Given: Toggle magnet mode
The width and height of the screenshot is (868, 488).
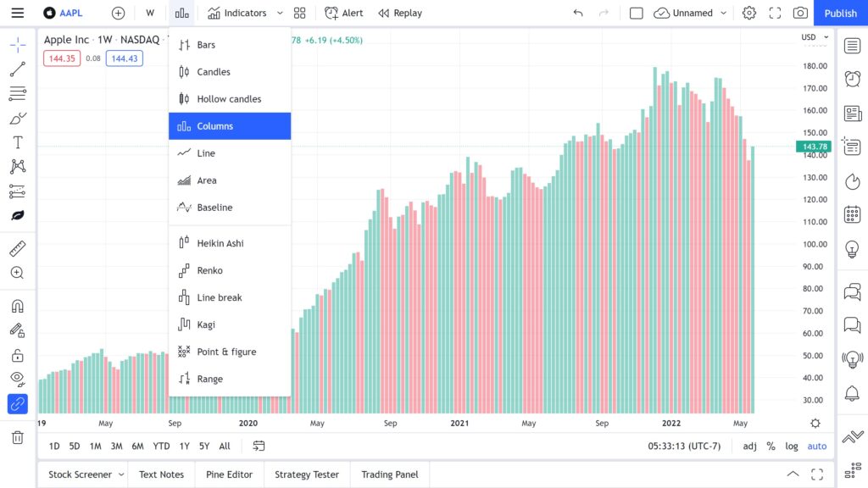Looking at the screenshot, I should coord(18,306).
